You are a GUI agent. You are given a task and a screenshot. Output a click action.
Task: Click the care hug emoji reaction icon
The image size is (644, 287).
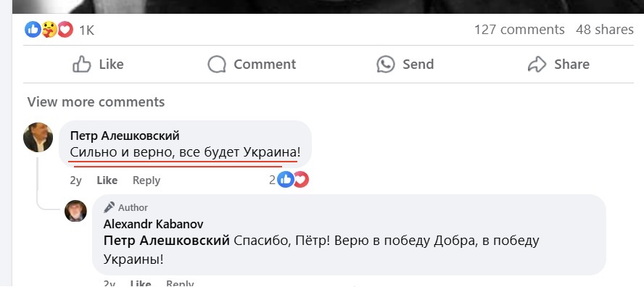(49, 30)
